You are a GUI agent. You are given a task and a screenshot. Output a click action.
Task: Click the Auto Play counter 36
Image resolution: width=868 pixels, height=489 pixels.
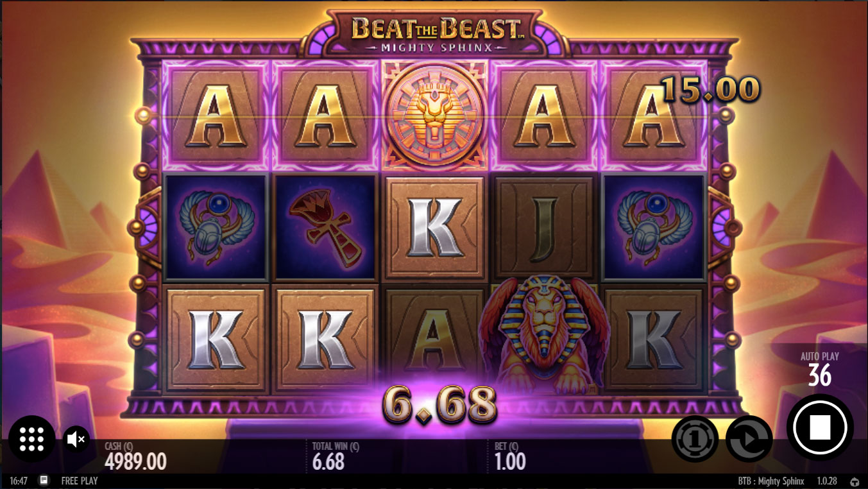[819, 375]
